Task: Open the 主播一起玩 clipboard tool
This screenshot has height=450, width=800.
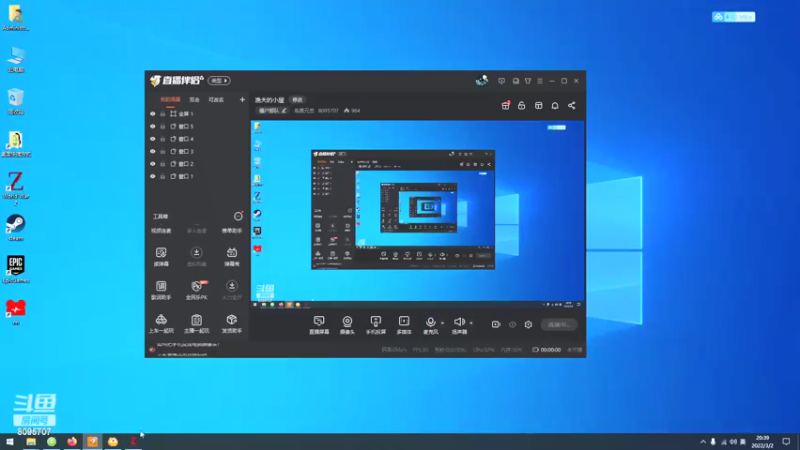Action: point(196,323)
